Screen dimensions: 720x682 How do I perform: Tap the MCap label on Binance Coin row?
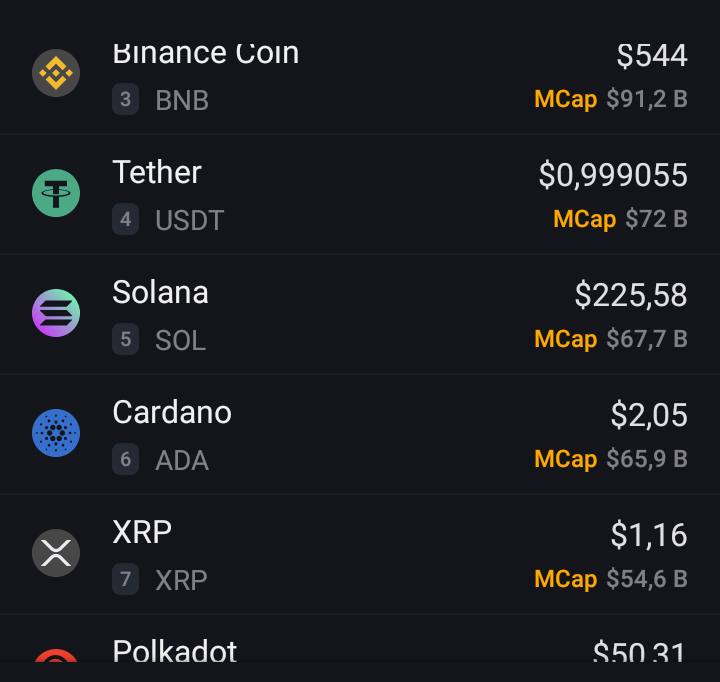[x=566, y=100]
